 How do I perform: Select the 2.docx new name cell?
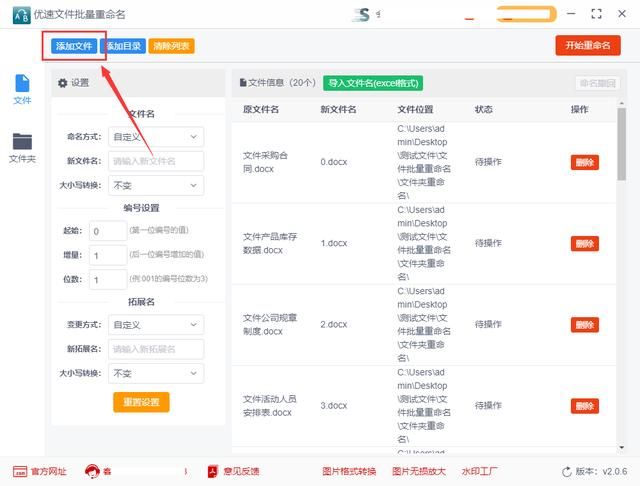[x=333, y=324]
